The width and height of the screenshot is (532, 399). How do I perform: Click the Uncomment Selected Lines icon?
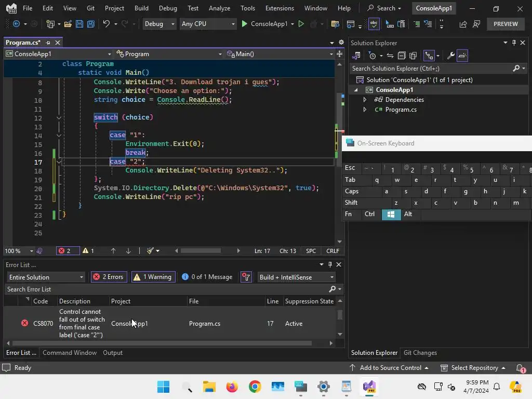tap(428, 24)
